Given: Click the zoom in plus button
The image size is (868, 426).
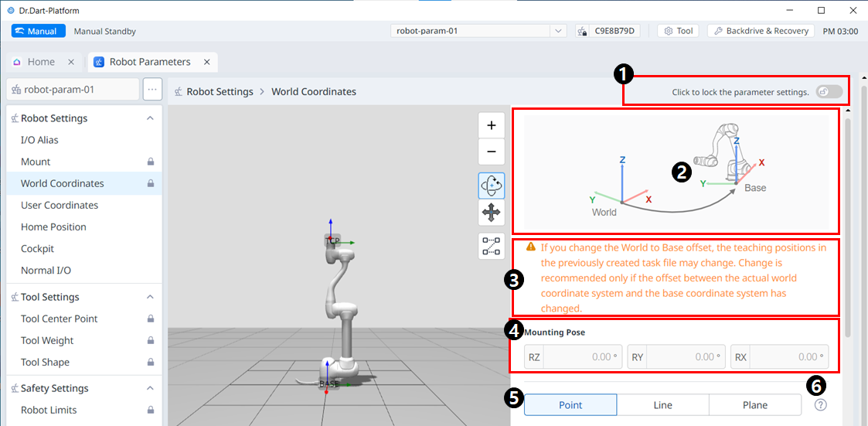Looking at the screenshot, I should point(491,125).
